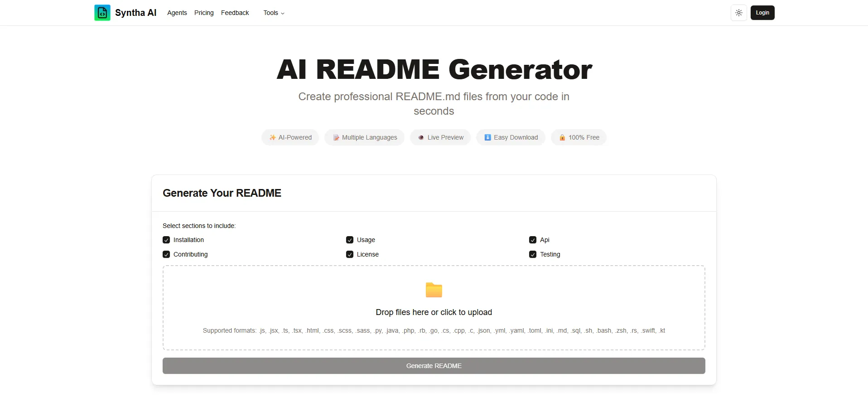Click the Multiple Languages badge icon

pyautogui.click(x=336, y=137)
